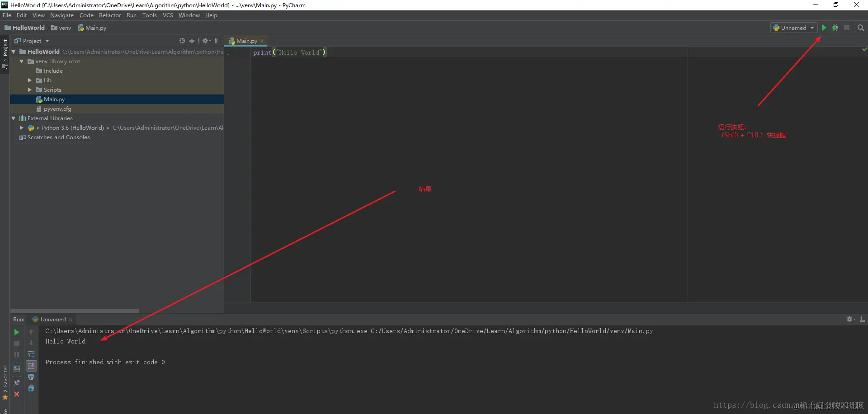Click the pause output icon in Run panel
This screenshot has height=414, width=868.
coord(17,355)
